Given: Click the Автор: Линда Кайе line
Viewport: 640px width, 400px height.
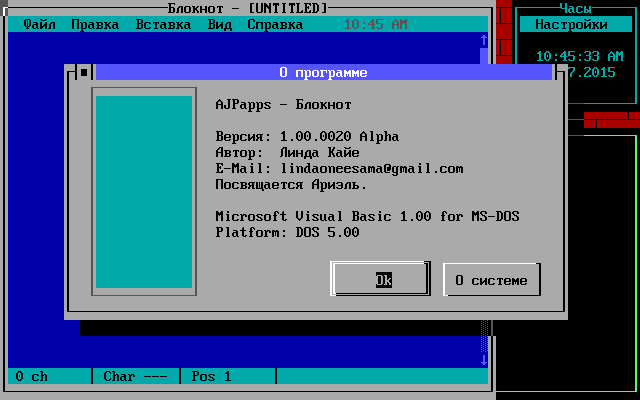Looking at the screenshot, I should pos(287,153).
